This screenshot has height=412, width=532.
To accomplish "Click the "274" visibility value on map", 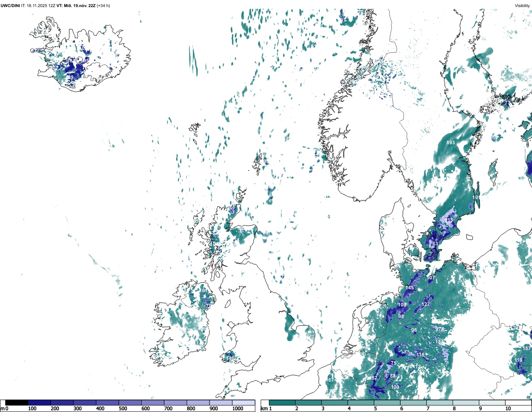I will (440, 329).
